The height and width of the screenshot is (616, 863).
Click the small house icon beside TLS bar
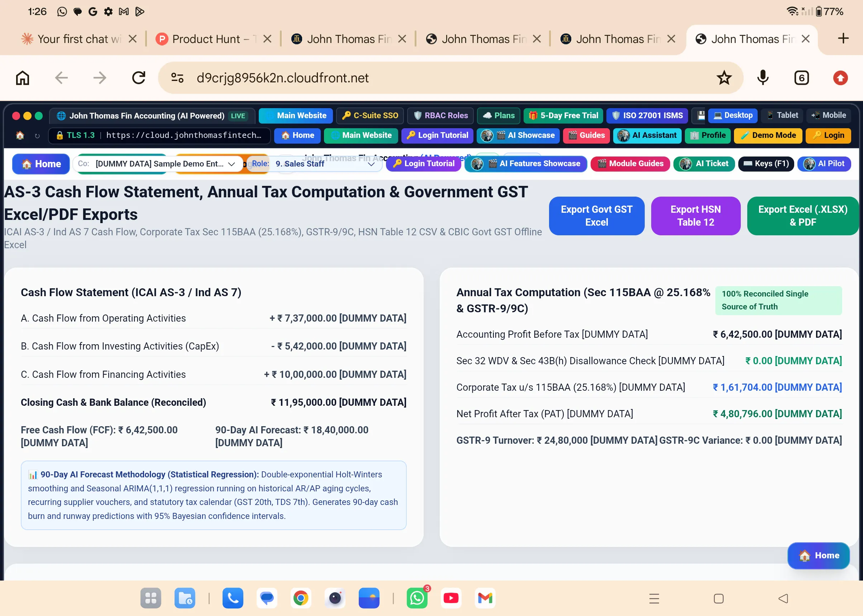click(20, 135)
